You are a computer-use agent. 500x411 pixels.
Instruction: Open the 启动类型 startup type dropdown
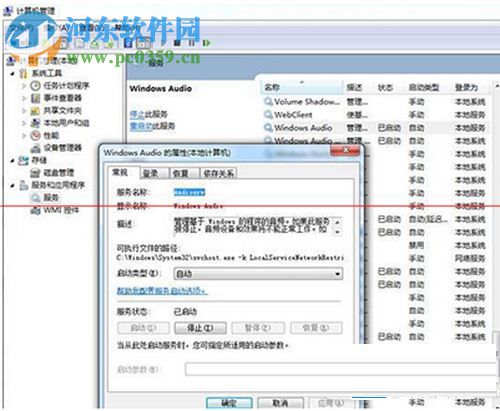(x=258, y=274)
